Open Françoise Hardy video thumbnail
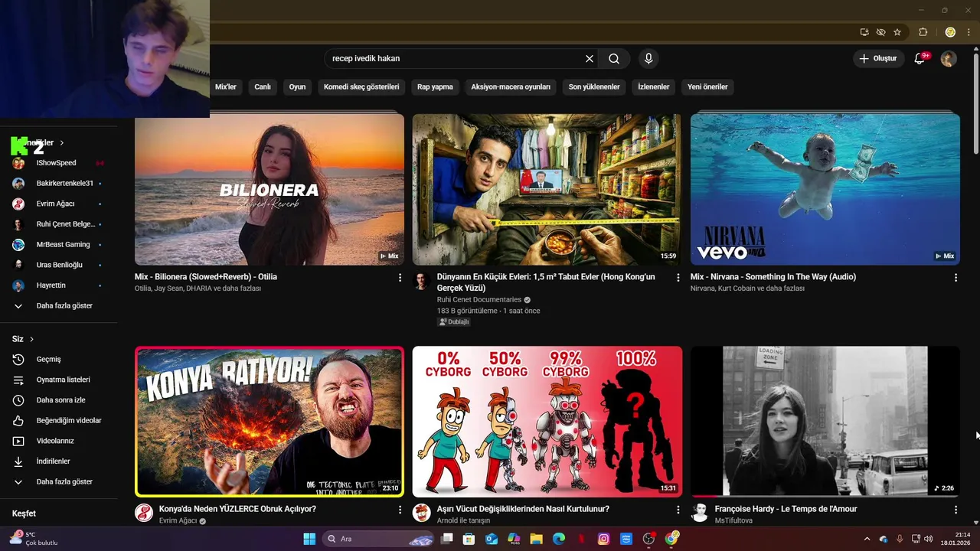This screenshot has width=980, height=551. (825, 422)
